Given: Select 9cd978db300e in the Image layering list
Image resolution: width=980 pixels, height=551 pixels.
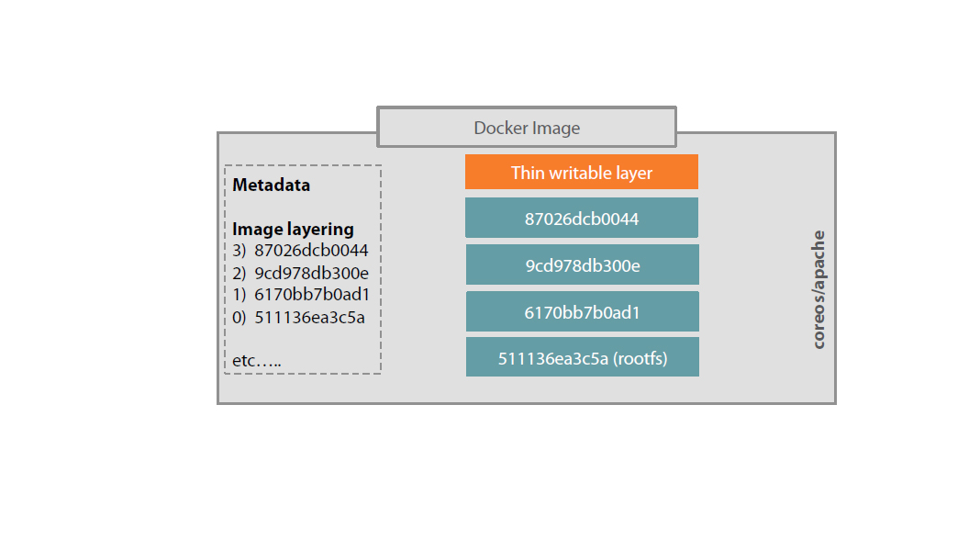Looking at the screenshot, I should [x=311, y=273].
